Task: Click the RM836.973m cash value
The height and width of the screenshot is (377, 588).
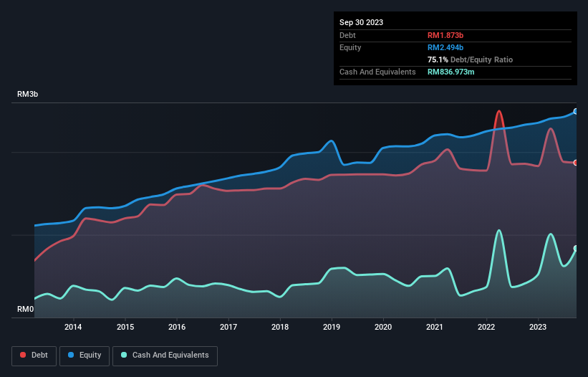Action: (450, 72)
